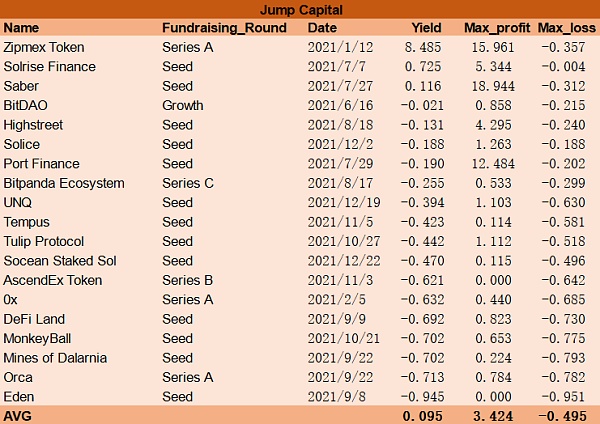The height and width of the screenshot is (424, 600).
Task: Select the Date column header
Action: coord(323,28)
